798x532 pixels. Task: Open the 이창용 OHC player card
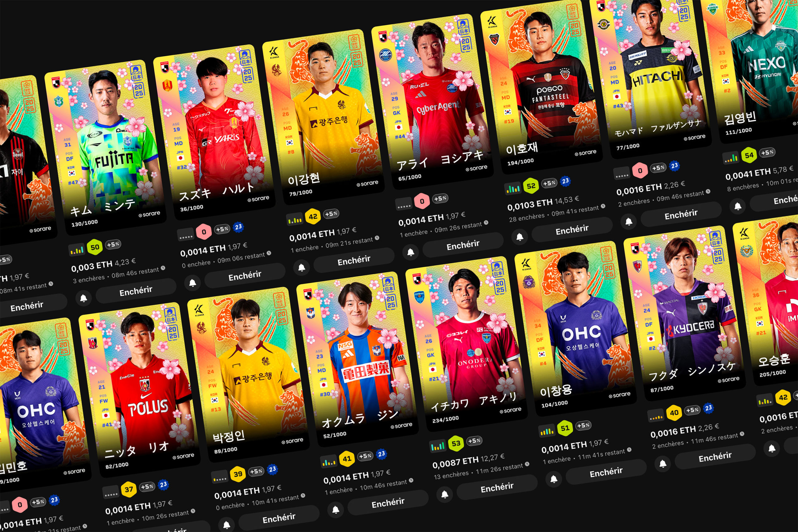(x=575, y=329)
